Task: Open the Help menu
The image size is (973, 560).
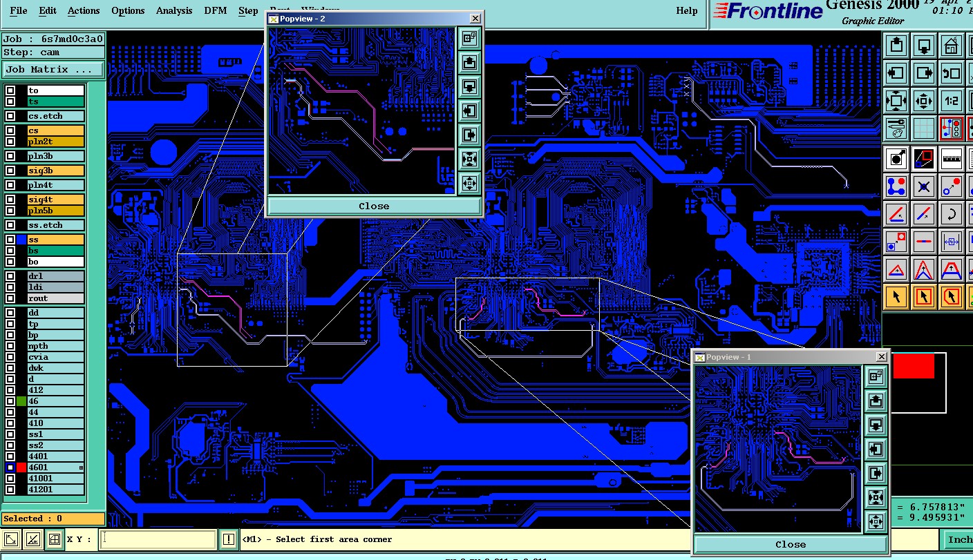Action: tap(686, 10)
